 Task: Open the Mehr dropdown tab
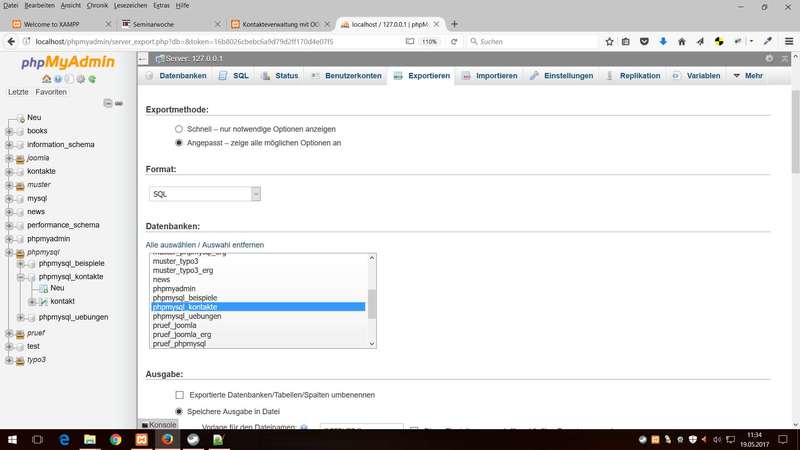[x=748, y=76]
